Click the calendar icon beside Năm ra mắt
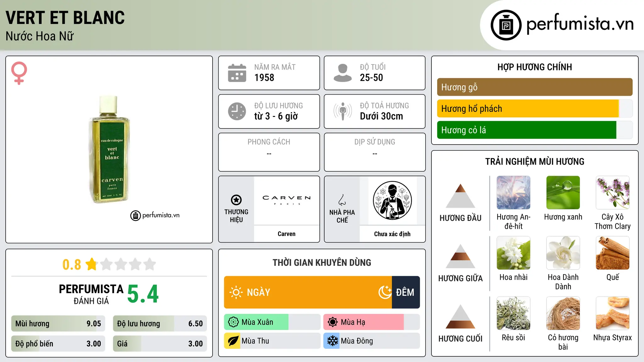 237,73
